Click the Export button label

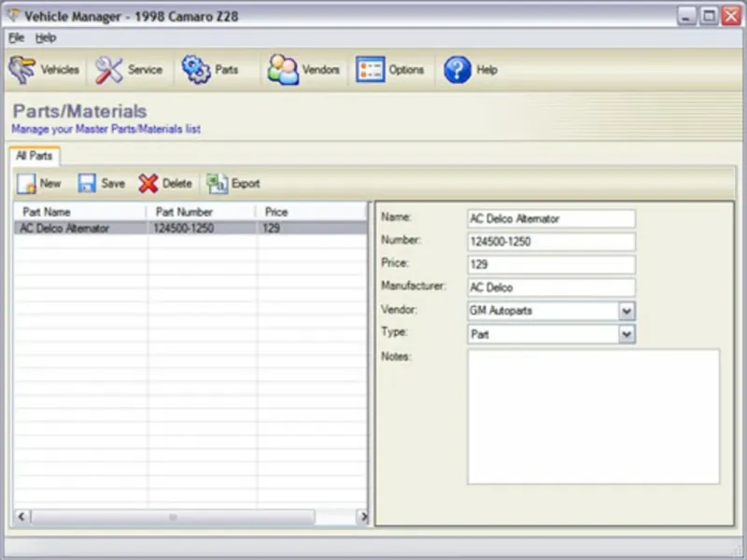[x=246, y=183]
